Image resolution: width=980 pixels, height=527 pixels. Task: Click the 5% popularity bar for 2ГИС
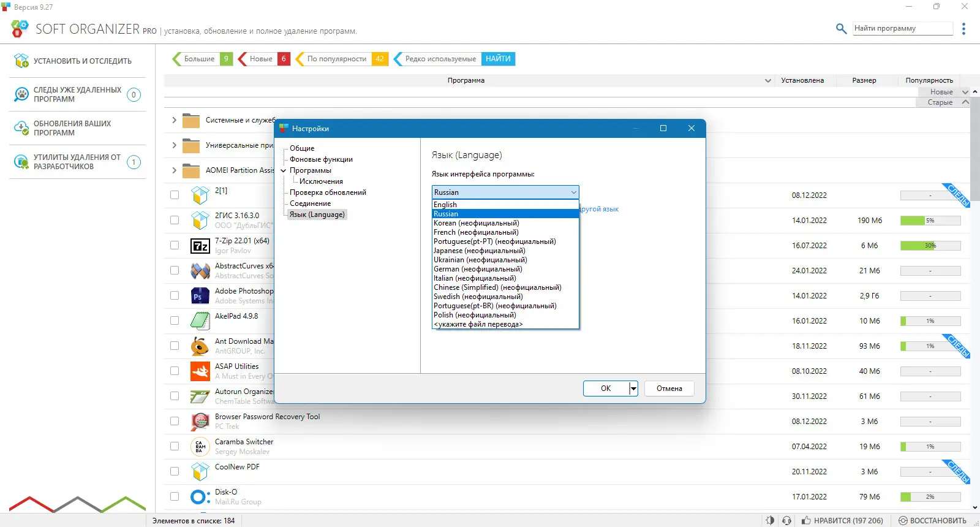tap(930, 221)
